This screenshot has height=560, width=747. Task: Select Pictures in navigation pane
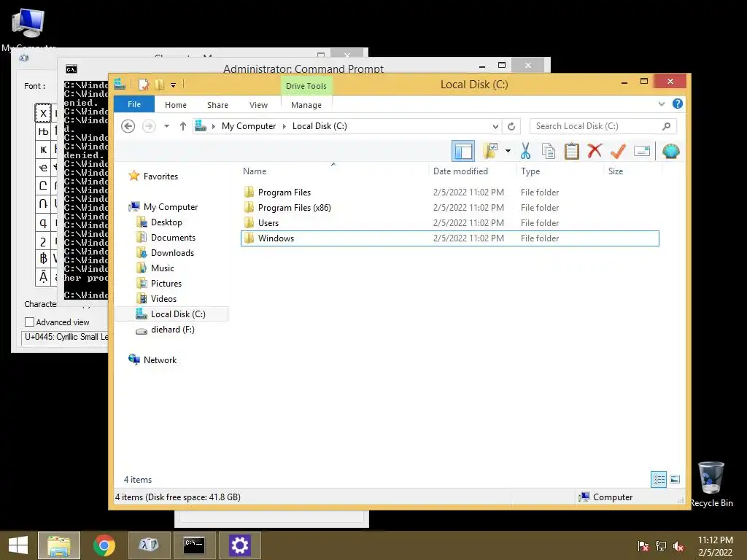tap(166, 284)
